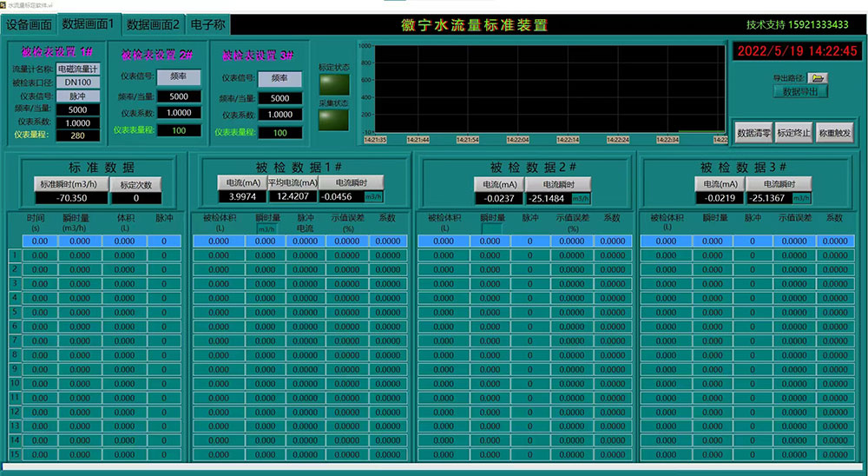Open the m3/h unit selector in 被检数据2#
The image size is (868, 476).
[x=581, y=198]
